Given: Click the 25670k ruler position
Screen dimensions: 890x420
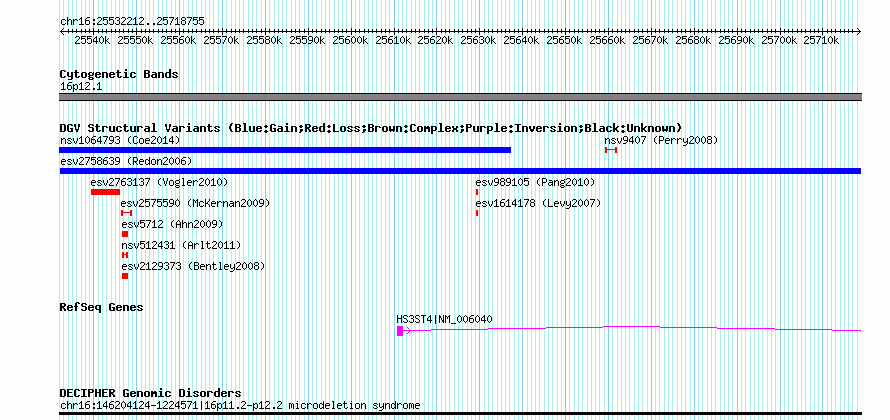Looking at the screenshot, I should tap(650, 41).
